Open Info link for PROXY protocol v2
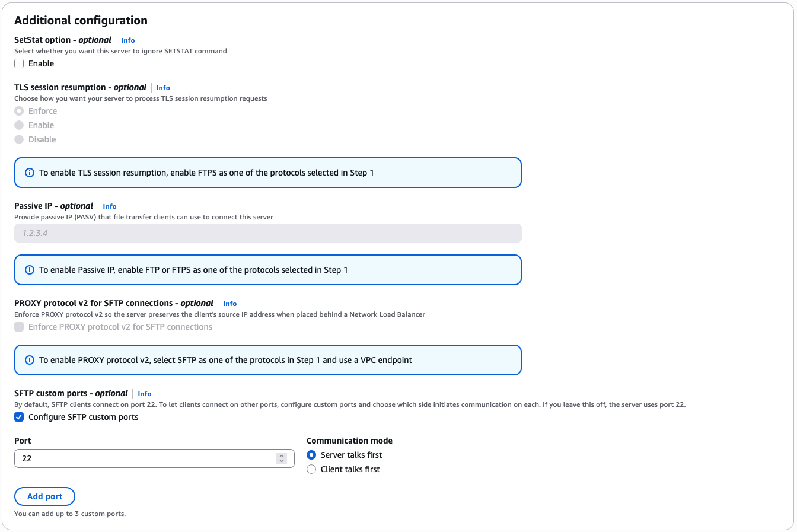 pos(230,304)
